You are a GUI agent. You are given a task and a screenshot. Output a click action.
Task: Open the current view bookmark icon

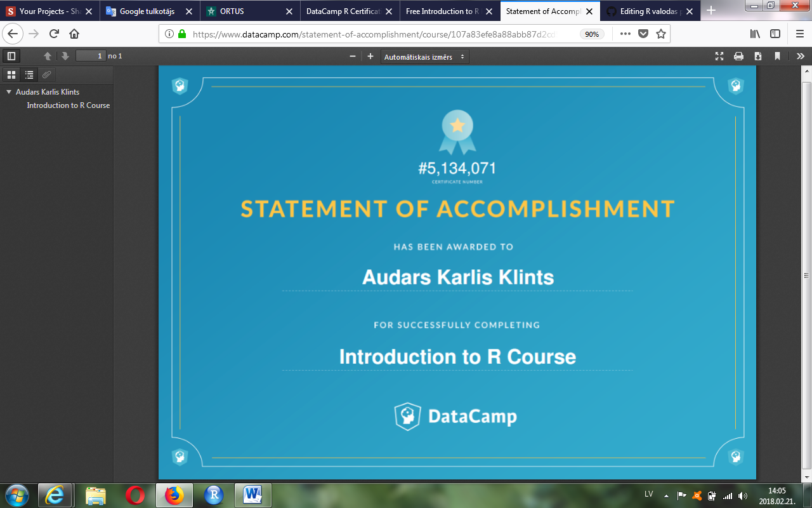(777, 56)
